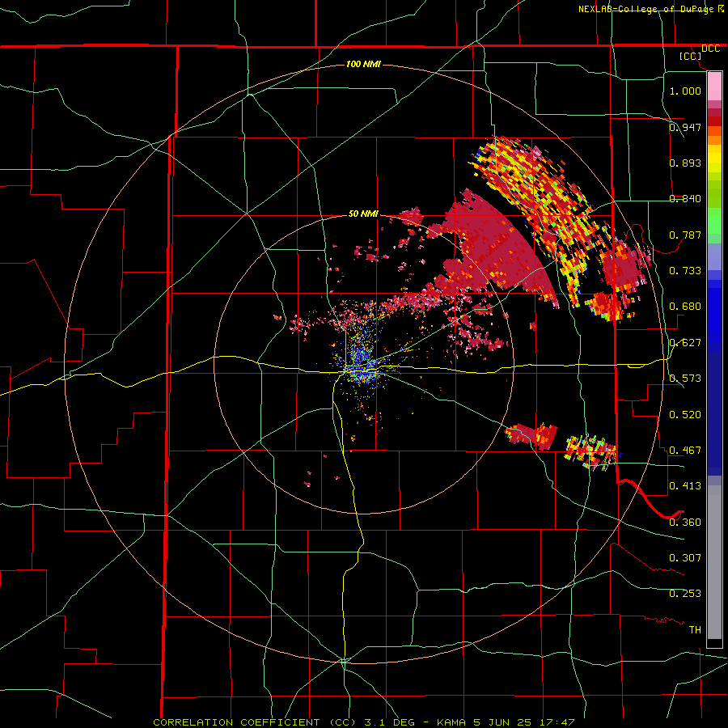Click the 0.520 legend value
The width and height of the screenshot is (728, 728).
pyautogui.click(x=685, y=415)
